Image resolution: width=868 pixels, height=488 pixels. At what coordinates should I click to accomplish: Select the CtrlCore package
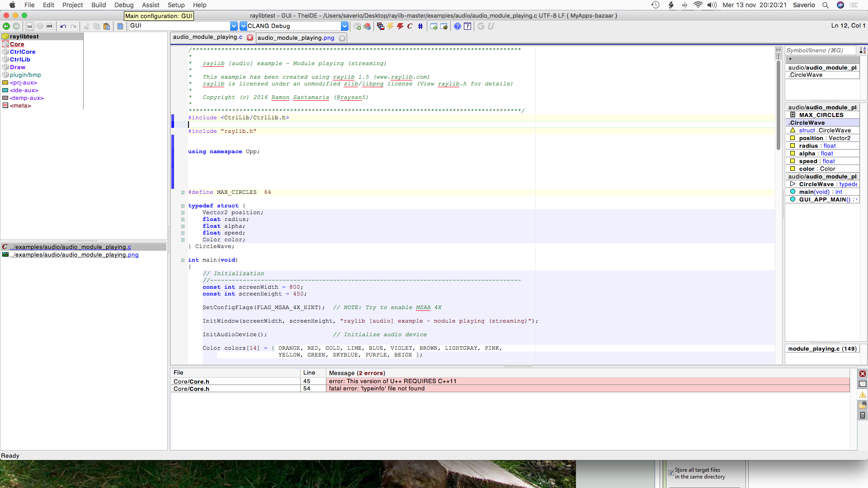(x=23, y=52)
